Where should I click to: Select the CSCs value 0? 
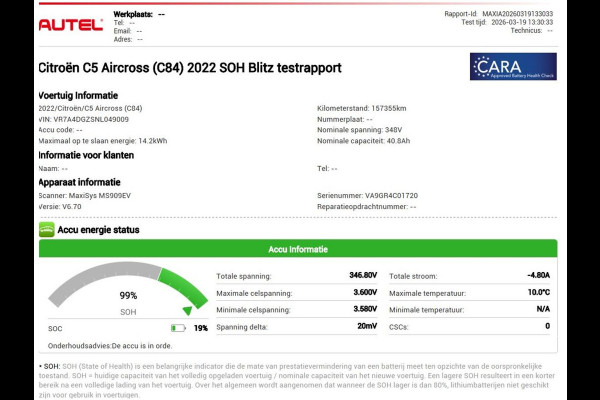(x=548, y=326)
